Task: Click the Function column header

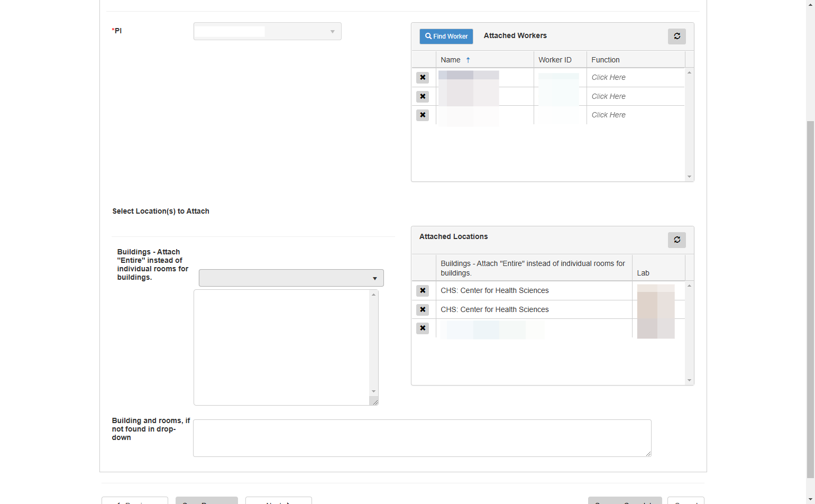Action: pyautogui.click(x=636, y=60)
